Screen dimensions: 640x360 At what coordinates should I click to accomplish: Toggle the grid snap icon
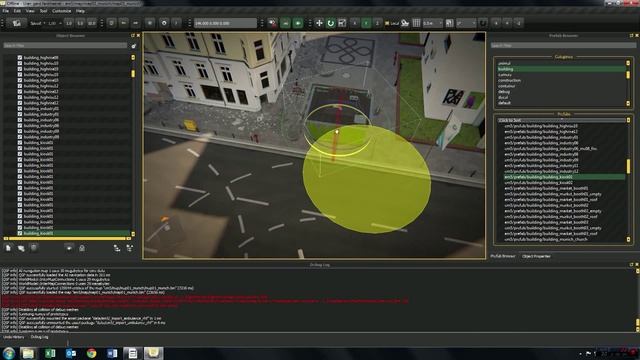point(416,23)
